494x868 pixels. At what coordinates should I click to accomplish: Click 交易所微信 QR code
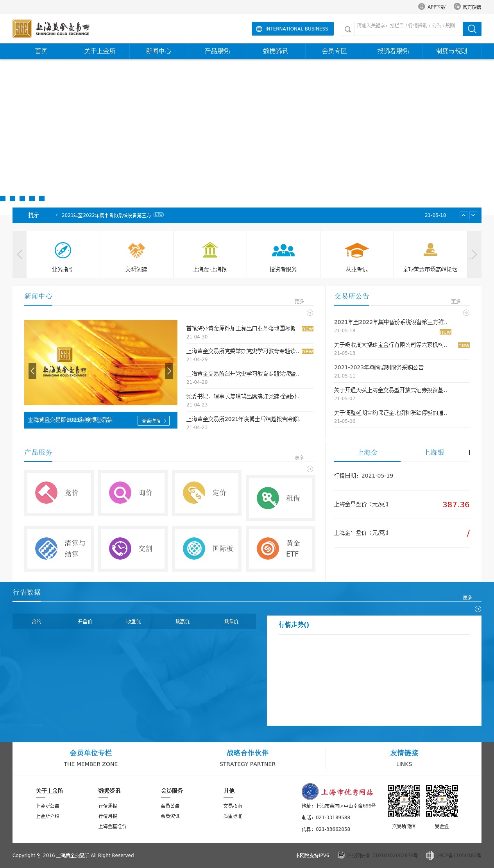[x=404, y=801]
